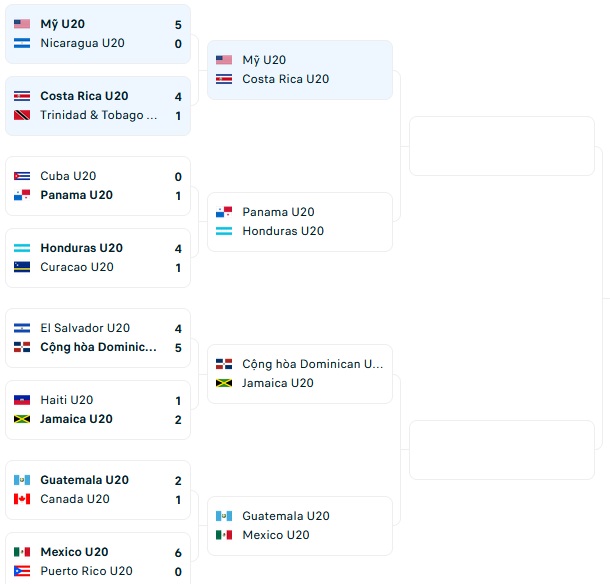
Task: Click the Mexico U20 team name in round one
Action: click(74, 552)
